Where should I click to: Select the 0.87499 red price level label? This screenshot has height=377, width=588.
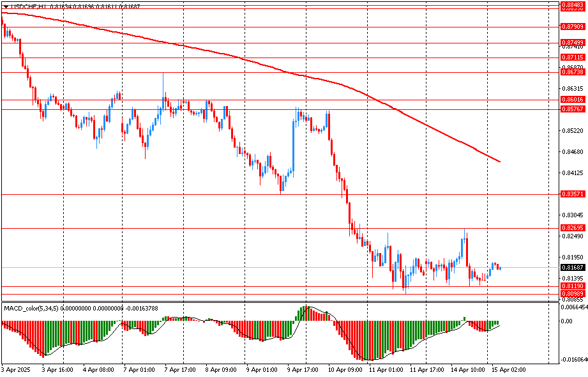point(572,43)
